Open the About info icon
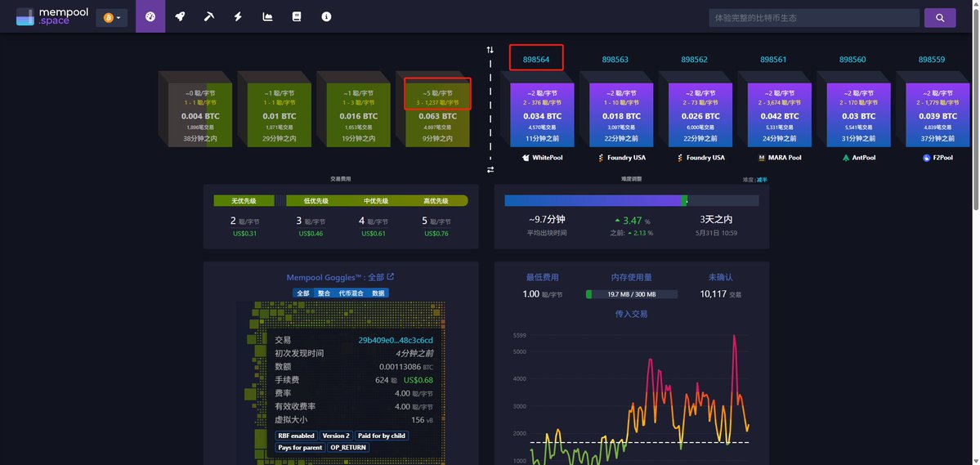 pyautogui.click(x=326, y=17)
